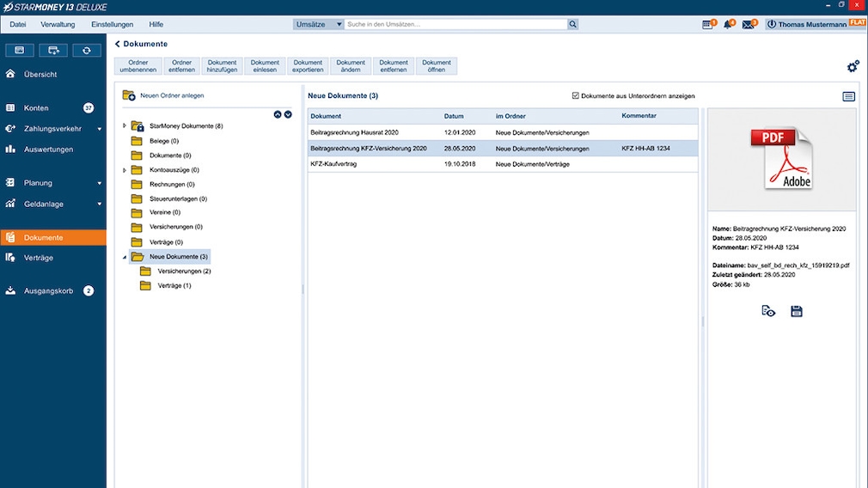Click the search magnifier icon
The image size is (868, 488).
click(x=573, y=25)
